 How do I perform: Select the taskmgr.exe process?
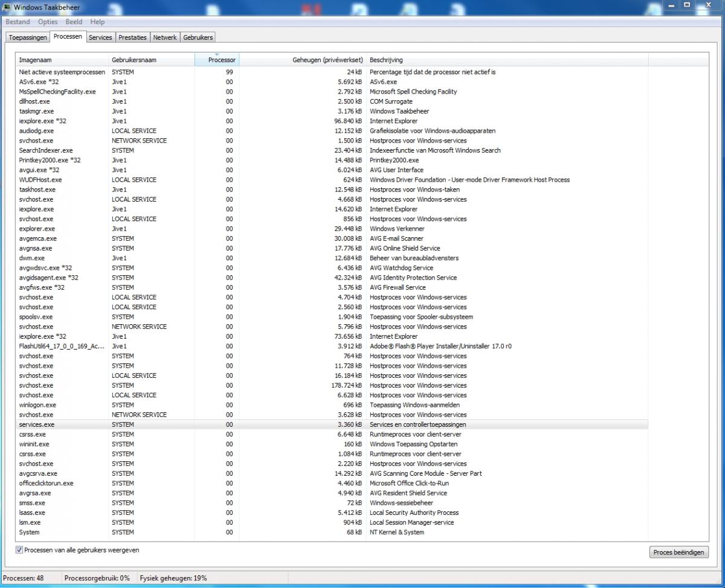tap(332, 111)
